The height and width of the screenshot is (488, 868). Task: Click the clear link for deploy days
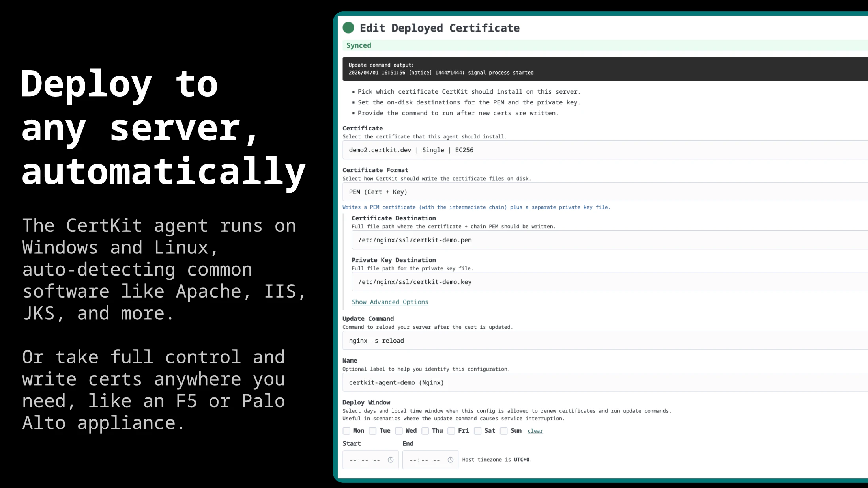(535, 431)
